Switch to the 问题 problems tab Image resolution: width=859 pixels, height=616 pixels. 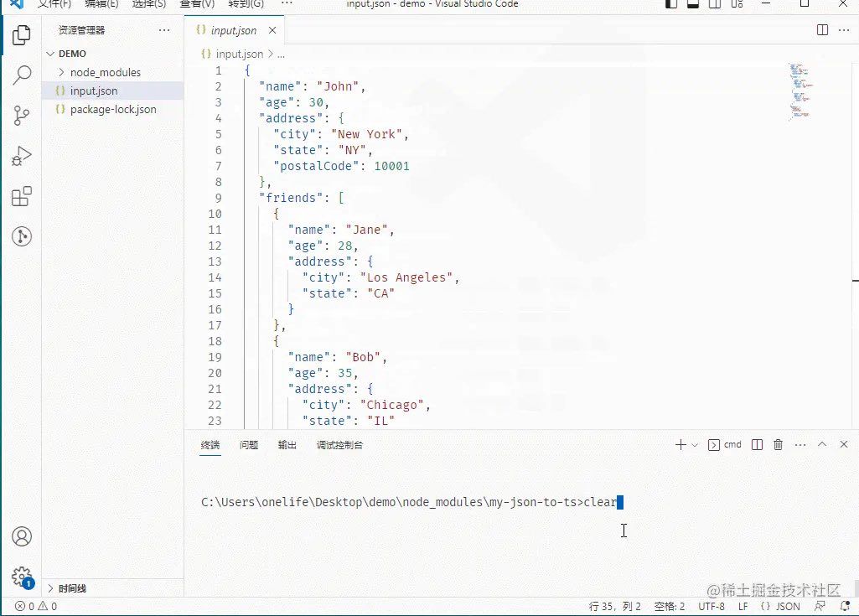coord(248,445)
